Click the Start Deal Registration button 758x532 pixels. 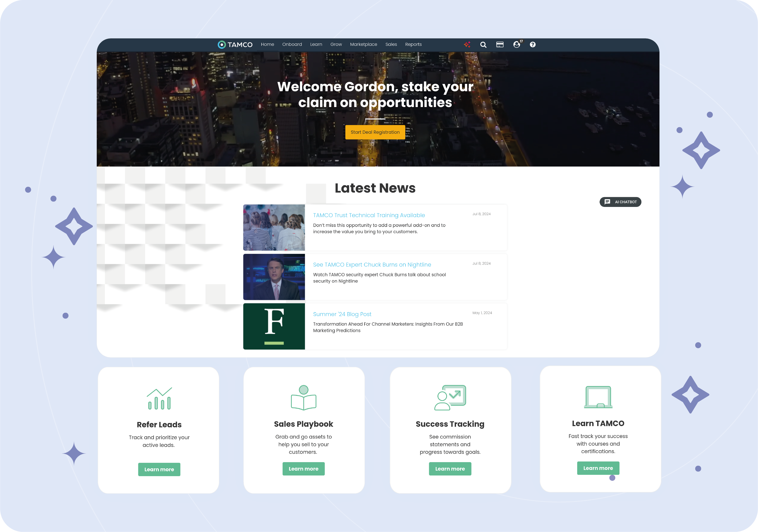tap(375, 132)
